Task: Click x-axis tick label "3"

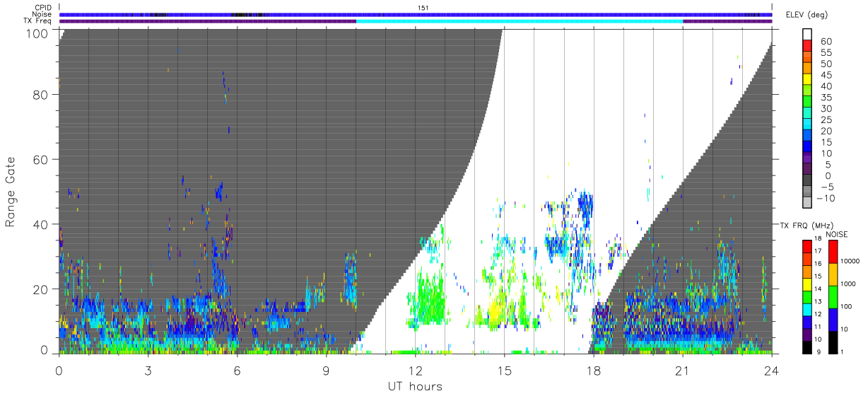Action: pos(148,370)
